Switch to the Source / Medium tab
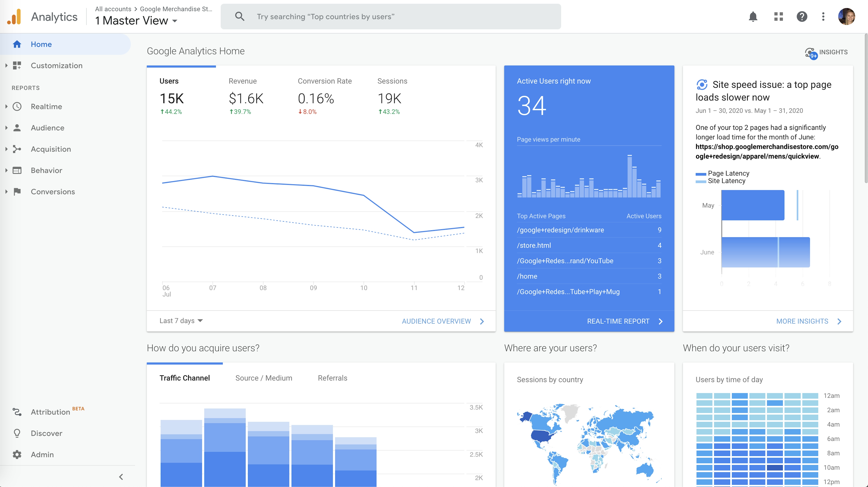The height and width of the screenshot is (487, 868). [264, 378]
